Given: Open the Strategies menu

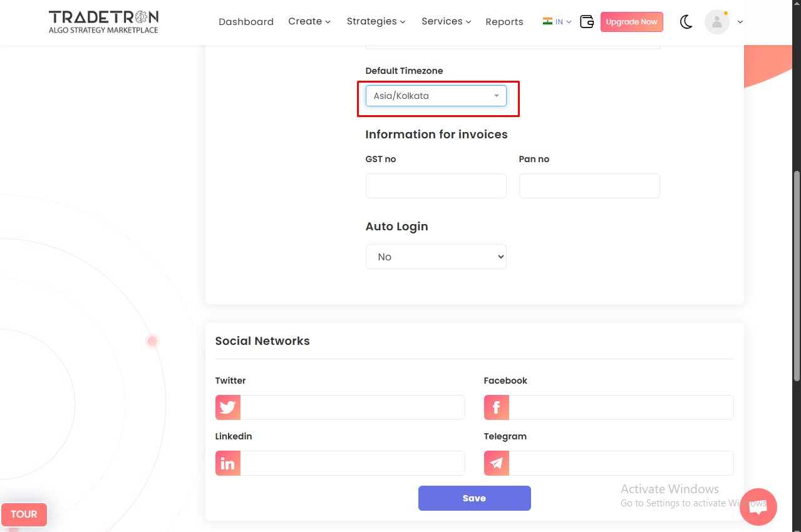Looking at the screenshot, I should click(x=376, y=21).
